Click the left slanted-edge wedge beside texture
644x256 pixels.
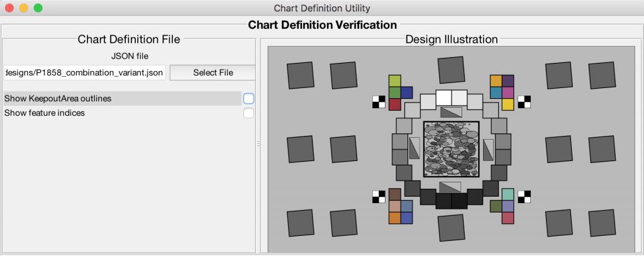coord(414,148)
